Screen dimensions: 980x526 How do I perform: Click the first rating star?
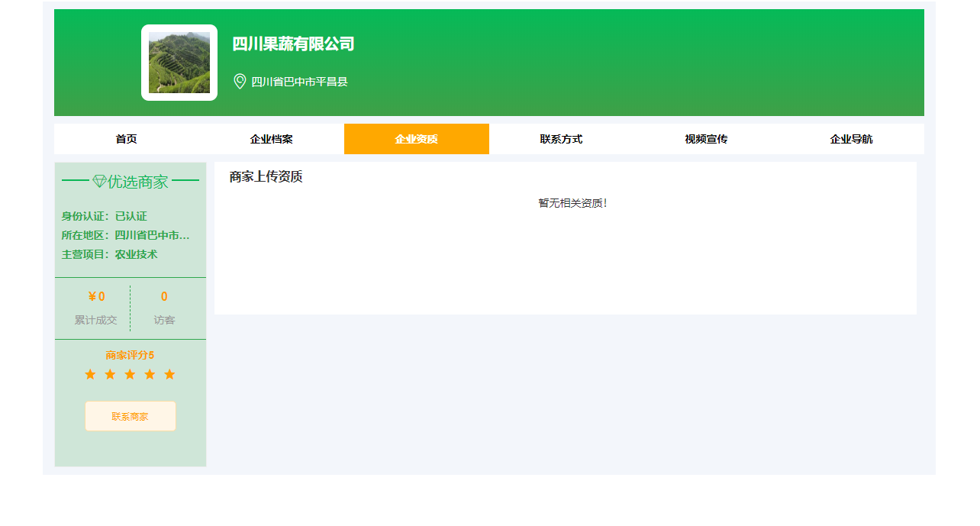point(90,375)
